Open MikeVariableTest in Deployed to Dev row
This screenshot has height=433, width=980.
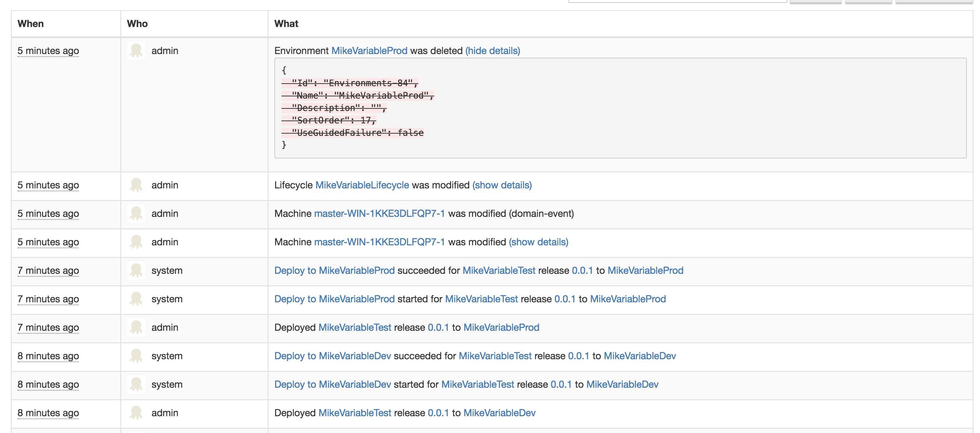click(355, 413)
